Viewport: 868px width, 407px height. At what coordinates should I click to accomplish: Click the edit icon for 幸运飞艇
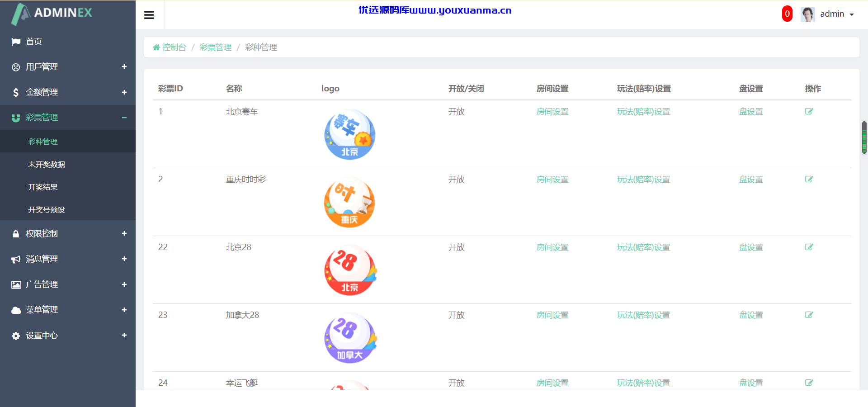[809, 383]
